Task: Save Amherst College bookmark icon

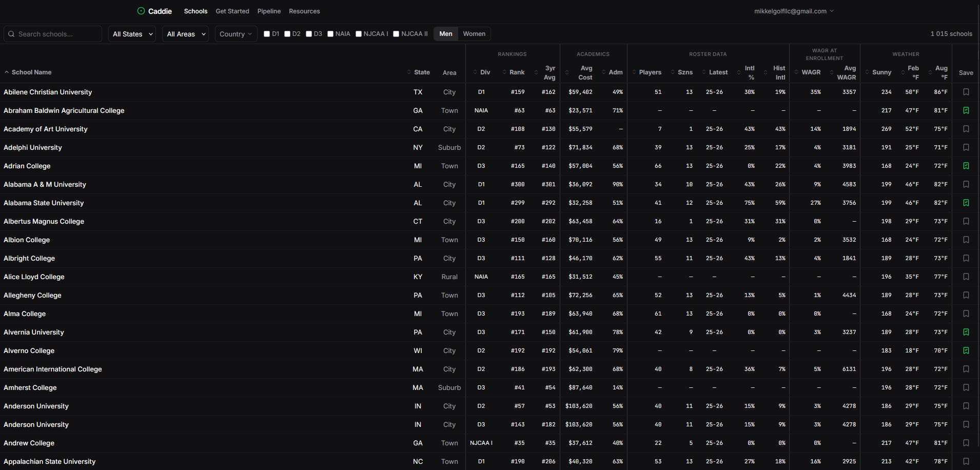Action: pyautogui.click(x=966, y=387)
